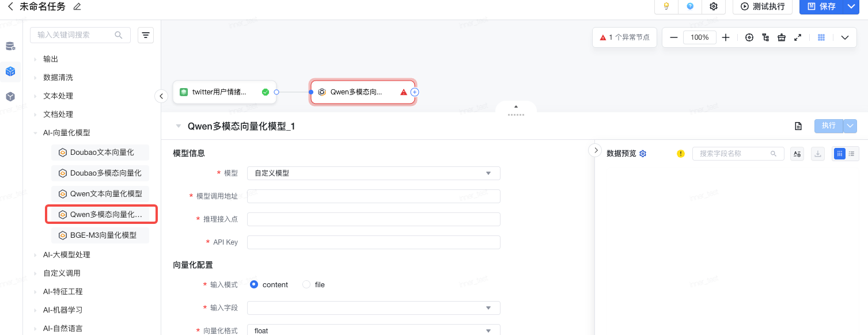
Task: Open the dropdown arrow next to 执行
Action: 850,126
